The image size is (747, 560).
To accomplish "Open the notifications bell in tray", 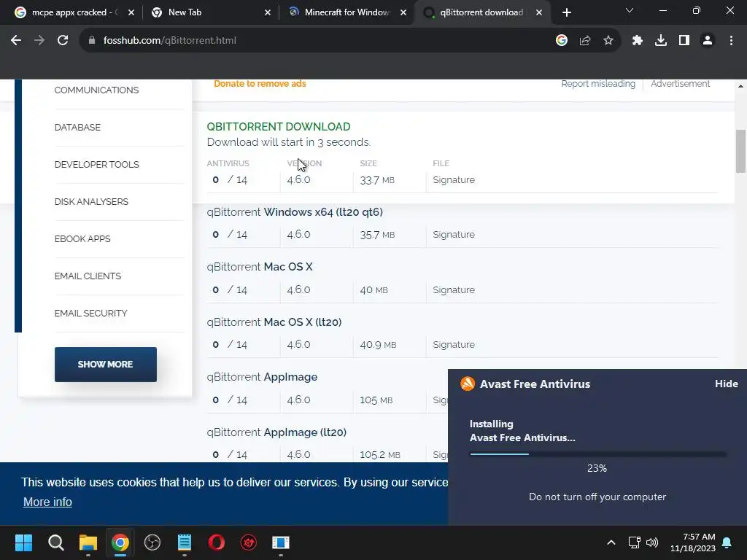I will click(727, 542).
